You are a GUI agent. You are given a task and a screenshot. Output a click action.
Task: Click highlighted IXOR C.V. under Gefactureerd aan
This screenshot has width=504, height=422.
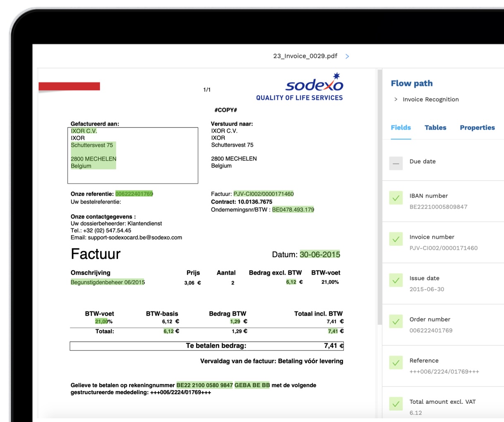pos(84,131)
